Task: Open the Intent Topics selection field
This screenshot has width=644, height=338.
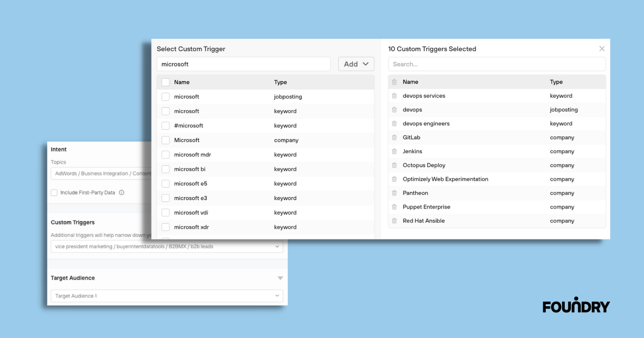Action: [101, 173]
